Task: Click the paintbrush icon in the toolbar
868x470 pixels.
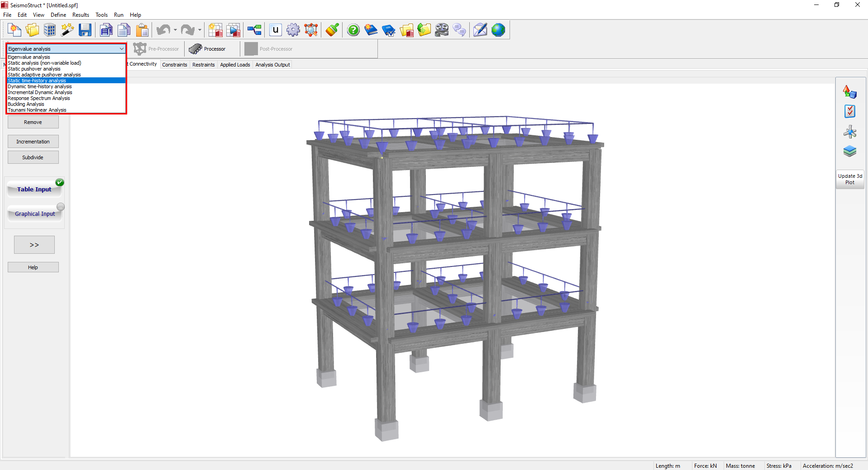Action: (332, 30)
